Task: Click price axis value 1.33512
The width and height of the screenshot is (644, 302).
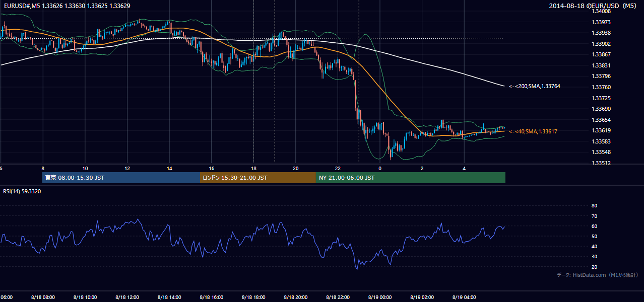Action: [x=601, y=163]
